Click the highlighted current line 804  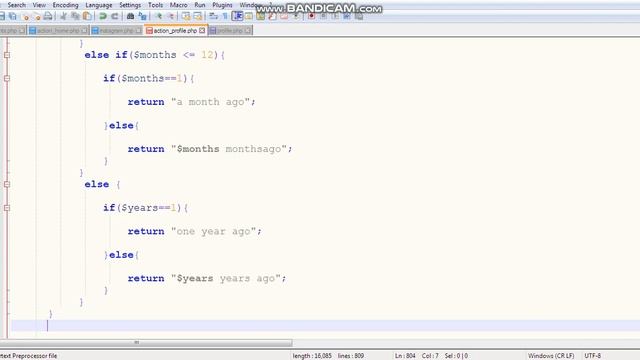pyautogui.click(x=325, y=325)
